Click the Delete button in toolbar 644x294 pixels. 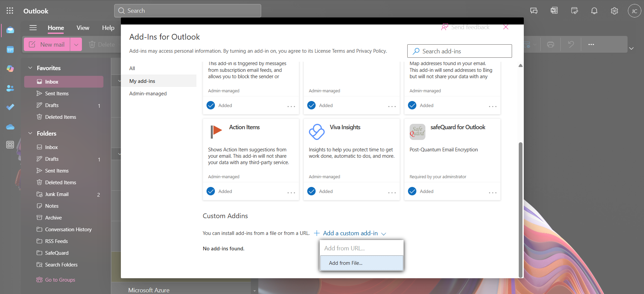click(x=102, y=44)
